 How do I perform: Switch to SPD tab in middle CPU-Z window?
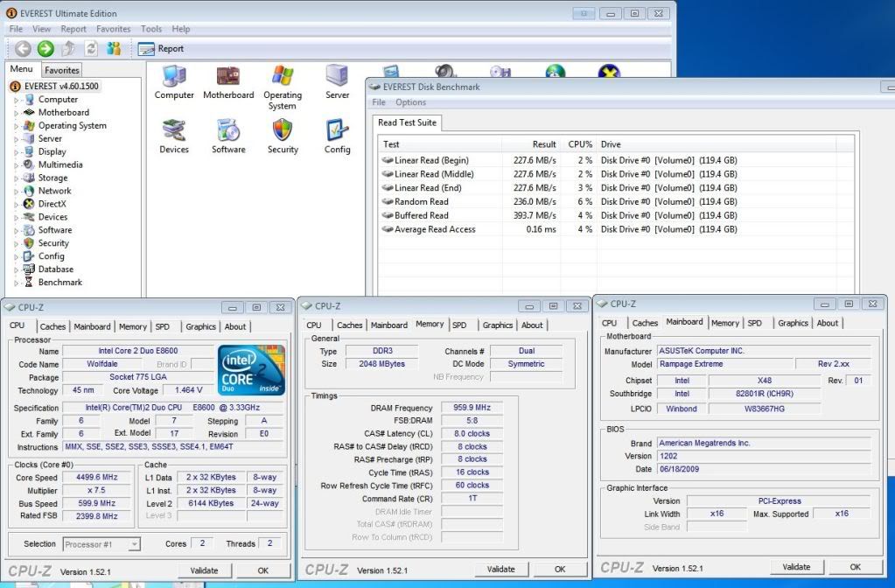coord(459,325)
